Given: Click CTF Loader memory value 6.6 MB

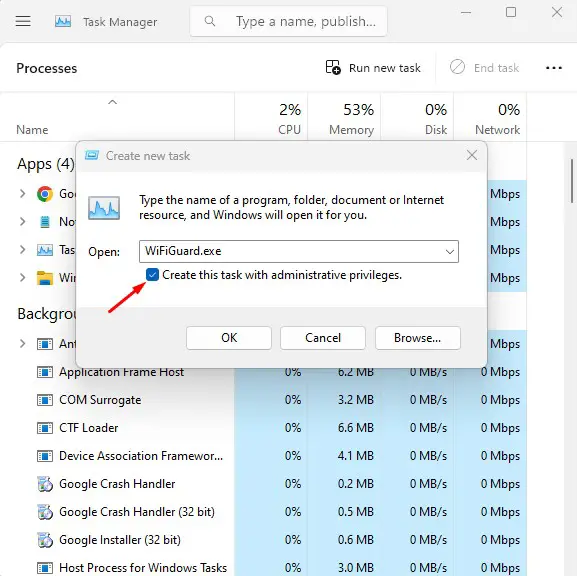Looking at the screenshot, I should tap(356, 428).
